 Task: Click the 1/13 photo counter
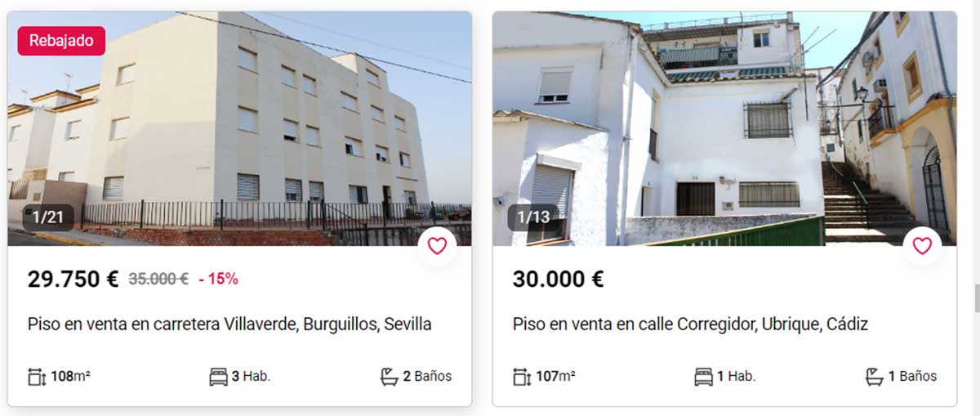pos(533,217)
